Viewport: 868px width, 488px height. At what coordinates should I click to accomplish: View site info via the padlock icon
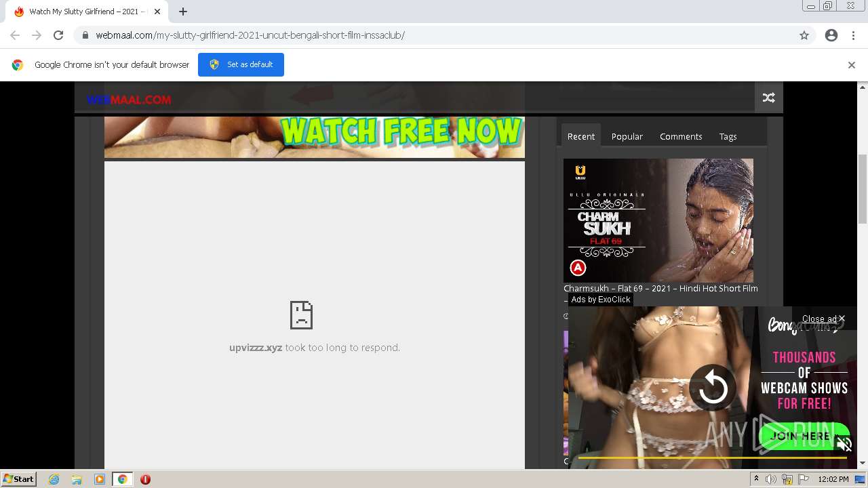[85, 35]
